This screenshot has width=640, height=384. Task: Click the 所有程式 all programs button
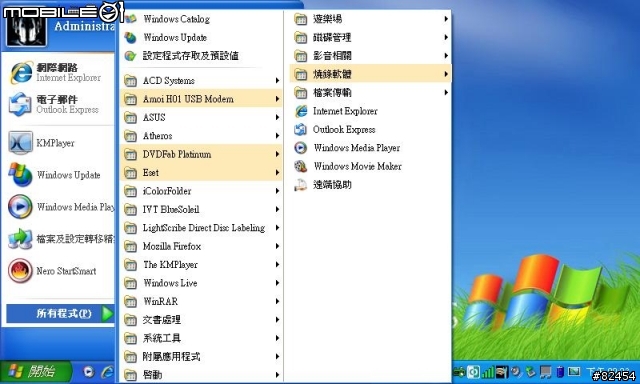(60, 313)
